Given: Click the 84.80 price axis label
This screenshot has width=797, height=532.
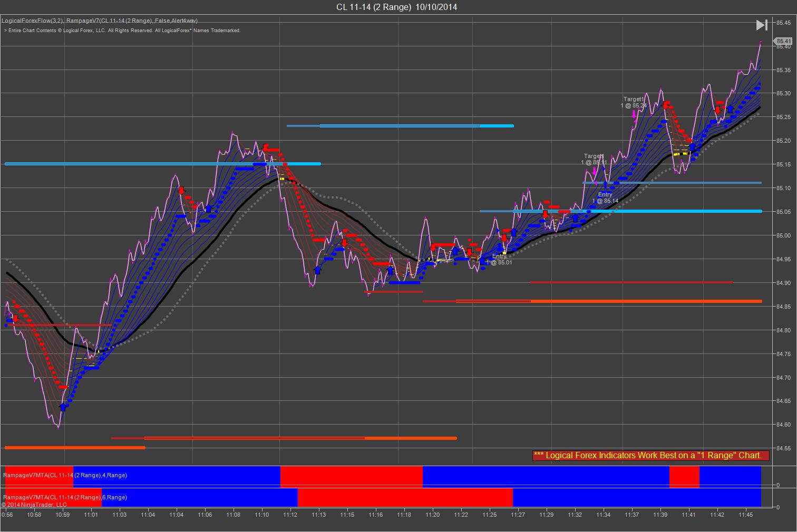Looking at the screenshot, I should 783,330.
